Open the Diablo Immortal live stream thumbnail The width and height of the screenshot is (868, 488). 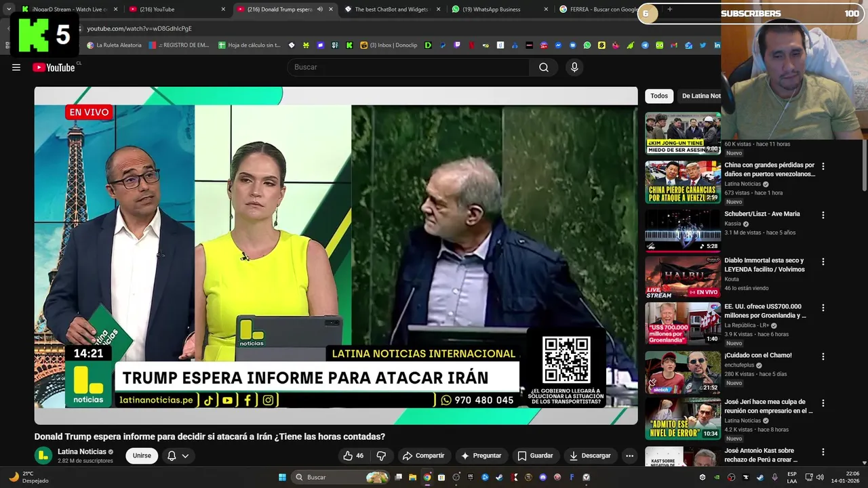click(x=683, y=277)
